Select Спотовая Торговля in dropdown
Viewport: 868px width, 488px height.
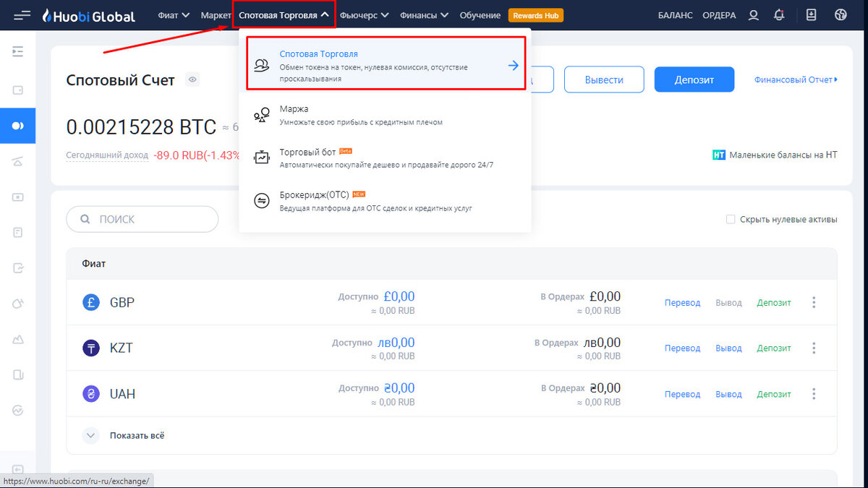click(x=386, y=64)
